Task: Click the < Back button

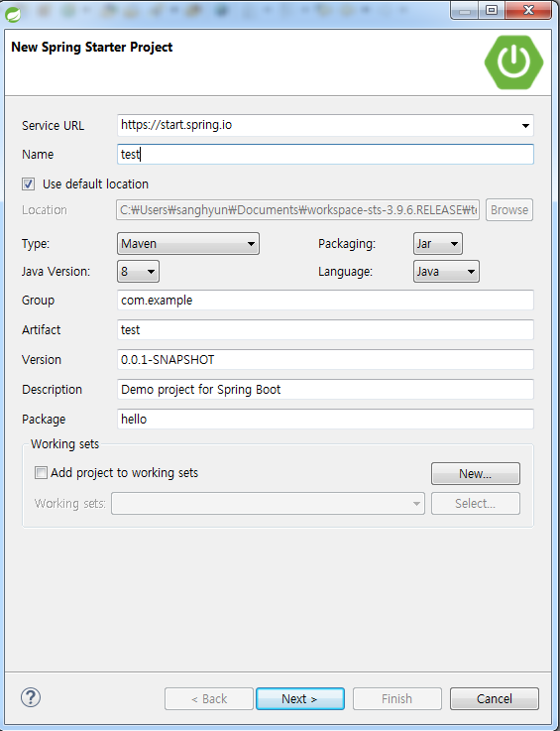Action: pyautogui.click(x=209, y=699)
